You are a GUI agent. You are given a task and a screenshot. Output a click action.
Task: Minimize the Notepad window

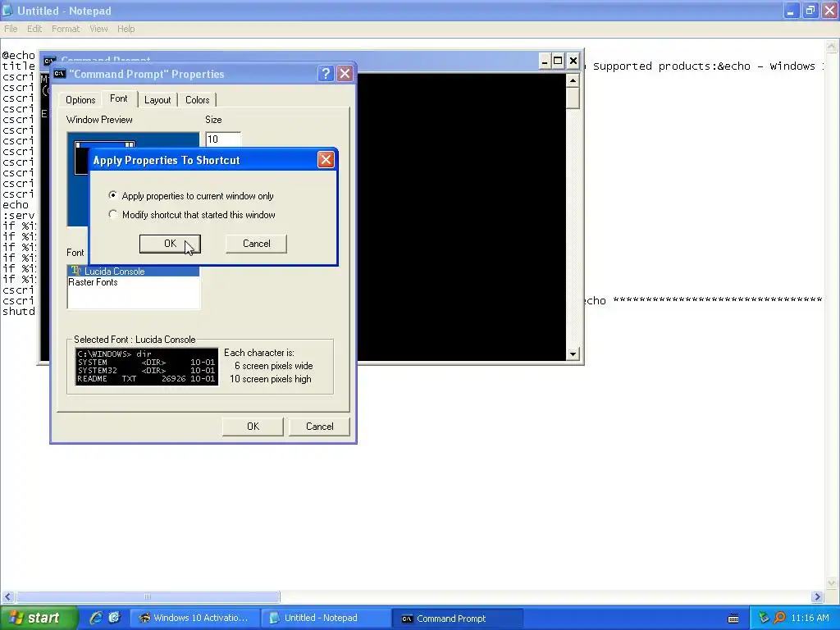(792, 11)
